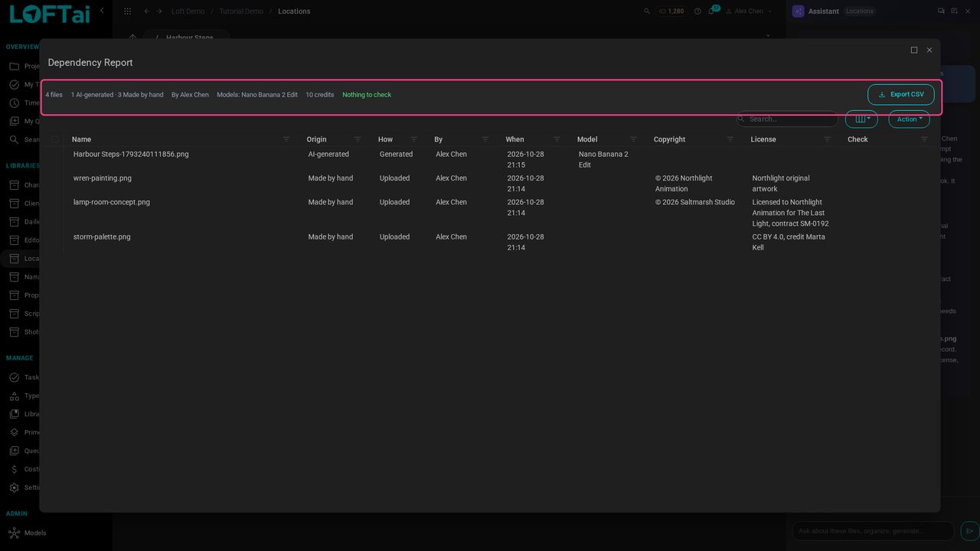Click the 'Nano Banana 2 Edit' model cell
Screen dimensions: 980x551
(603, 159)
